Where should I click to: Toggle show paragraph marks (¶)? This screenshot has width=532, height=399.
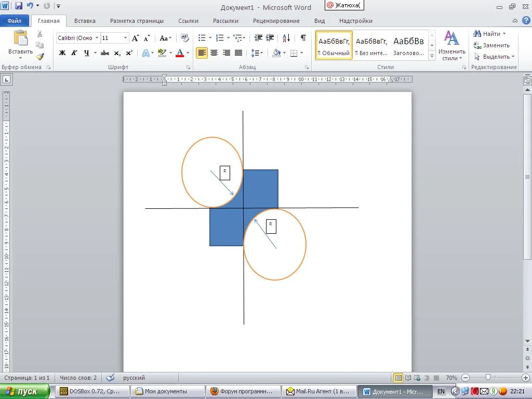pos(303,38)
